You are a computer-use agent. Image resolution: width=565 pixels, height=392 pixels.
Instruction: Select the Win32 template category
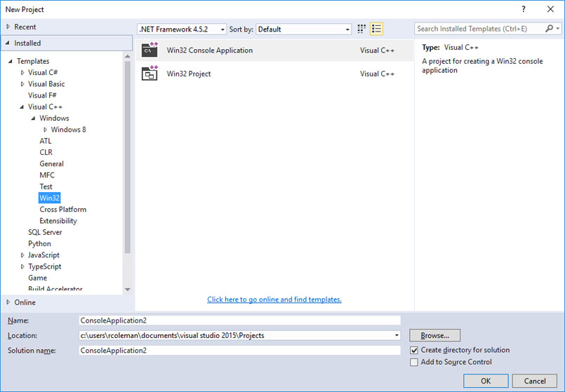tap(49, 198)
